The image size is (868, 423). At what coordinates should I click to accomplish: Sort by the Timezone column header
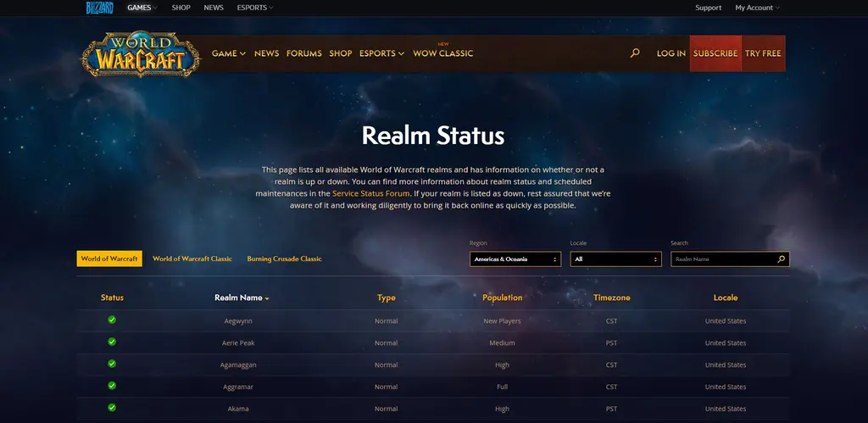point(612,298)
